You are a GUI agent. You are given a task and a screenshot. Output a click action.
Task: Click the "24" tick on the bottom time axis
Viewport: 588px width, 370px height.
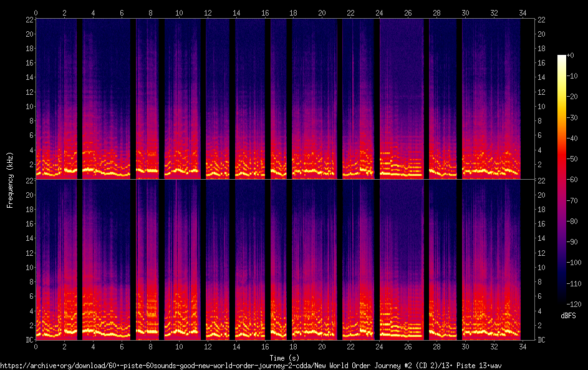pyautogui.click(x=379, y=347)
